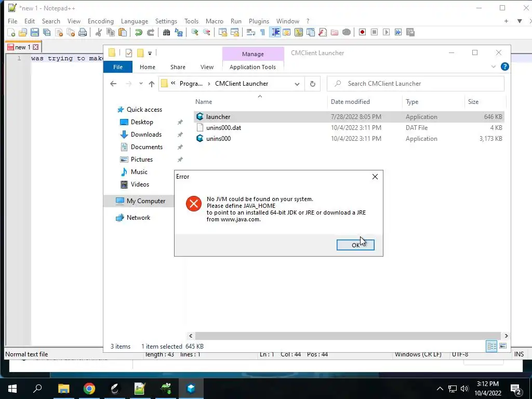Image resolution: width=532 pixels, height=399 pixels.
Task: Open Google Chrome from the taskbar
Action: pyautogui.click(x=89, y=389)
